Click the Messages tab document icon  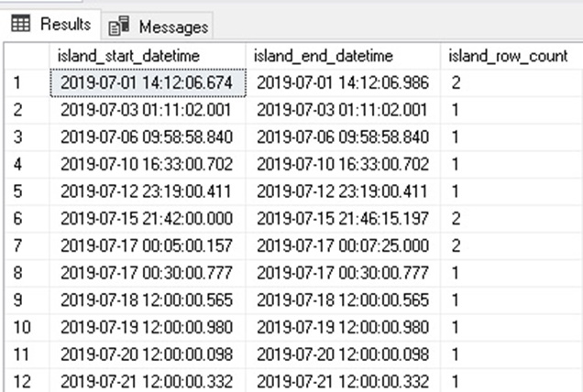tap(119, 26)
